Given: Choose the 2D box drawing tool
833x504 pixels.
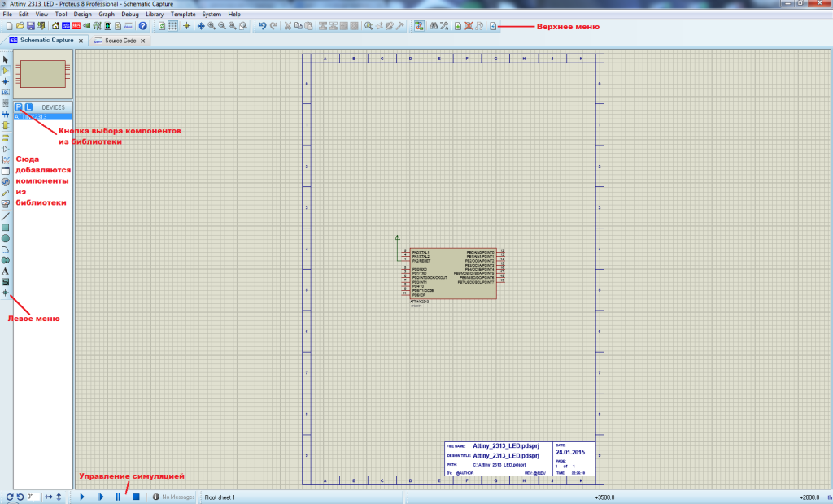Looking at the screenshot, I should (6, 228).
